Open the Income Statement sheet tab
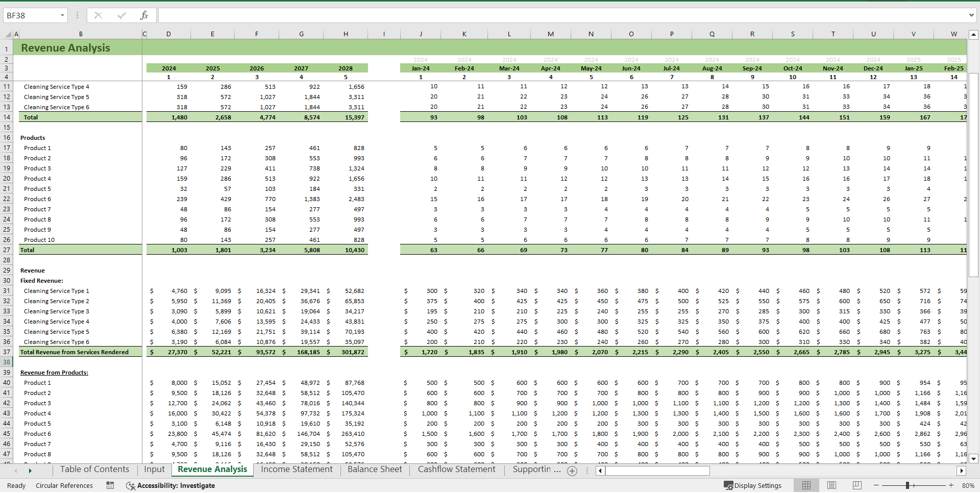The width and height of the screenshot is (980, 493). (x=297, y=470)
